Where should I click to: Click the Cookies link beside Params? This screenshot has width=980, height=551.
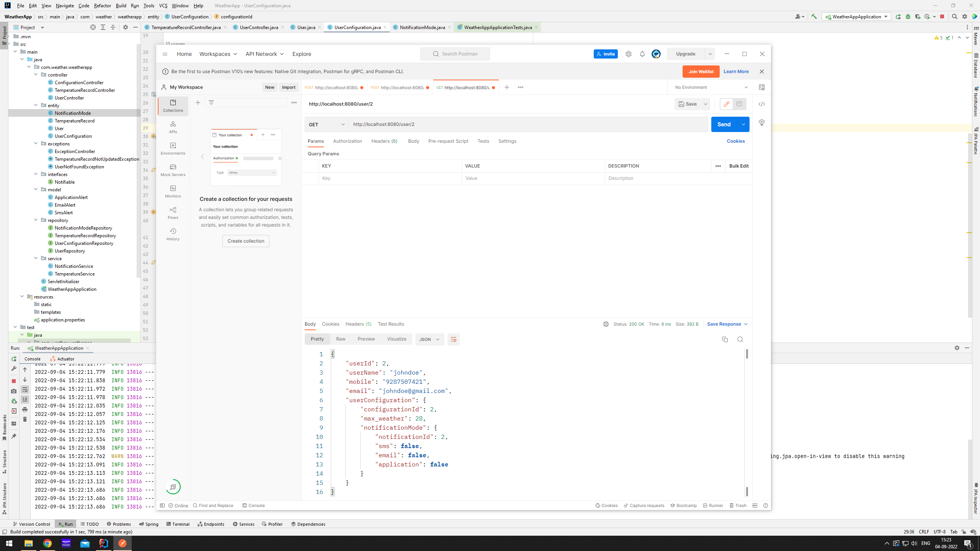click(x=736, y=141)
